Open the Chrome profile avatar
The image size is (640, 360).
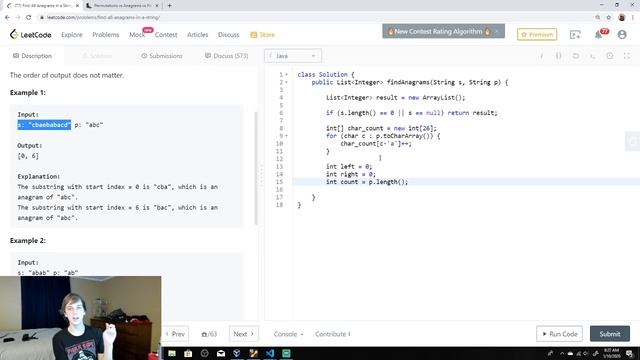click(x=622, y=18)
